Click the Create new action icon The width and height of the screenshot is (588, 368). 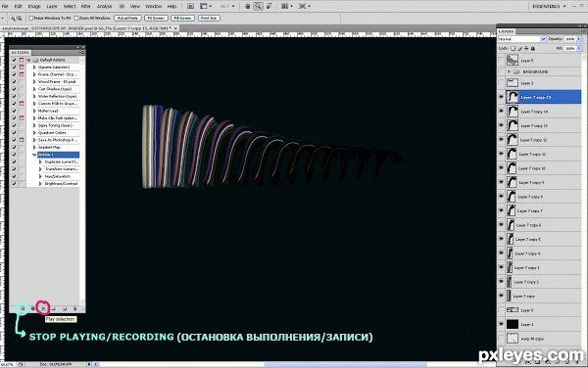click(65, 308)
